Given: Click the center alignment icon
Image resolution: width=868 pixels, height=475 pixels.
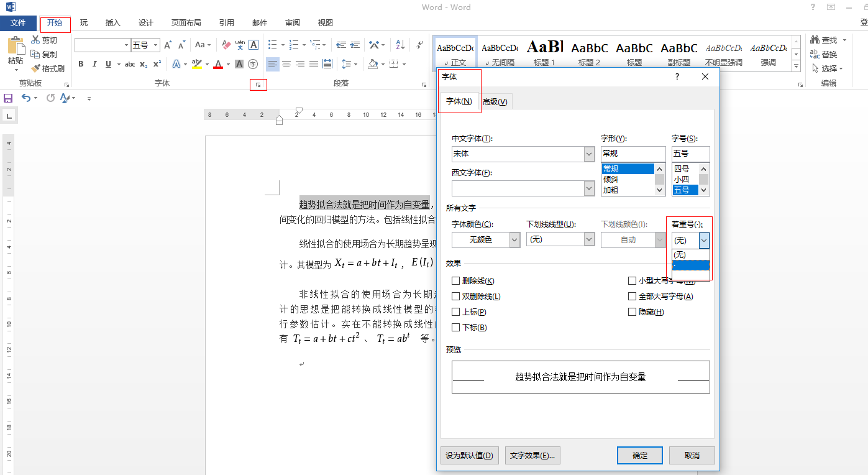Looking at the screenshot, I should pyautogui.click(x=286, y=63).
